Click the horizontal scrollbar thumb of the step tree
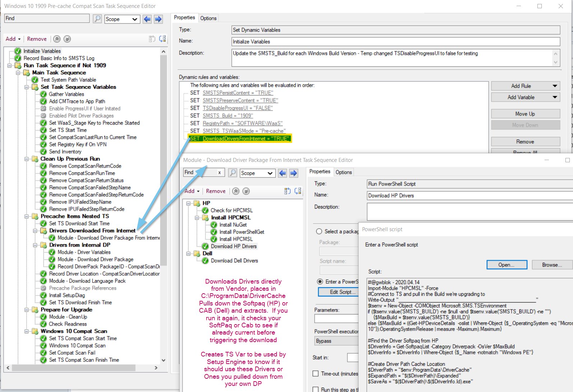This screenshot has height=392, width=573. [x=74, y=368]
